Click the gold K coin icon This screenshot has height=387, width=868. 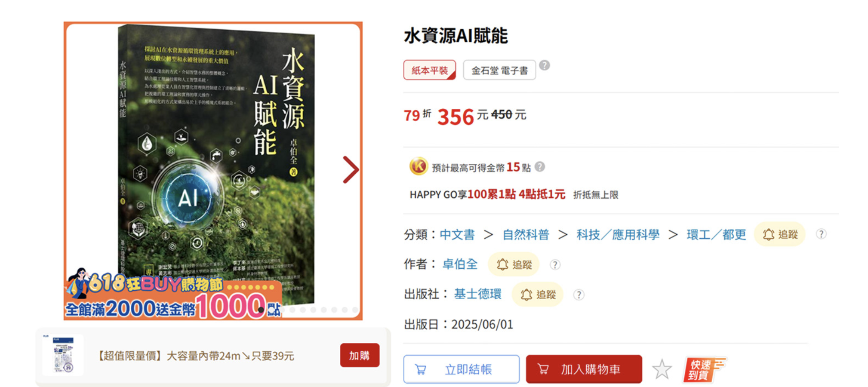[419, 166]
